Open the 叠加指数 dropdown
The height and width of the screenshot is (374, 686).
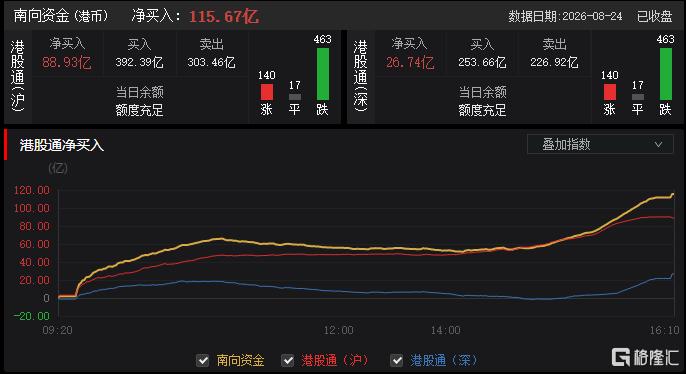[x=600, y=144]
